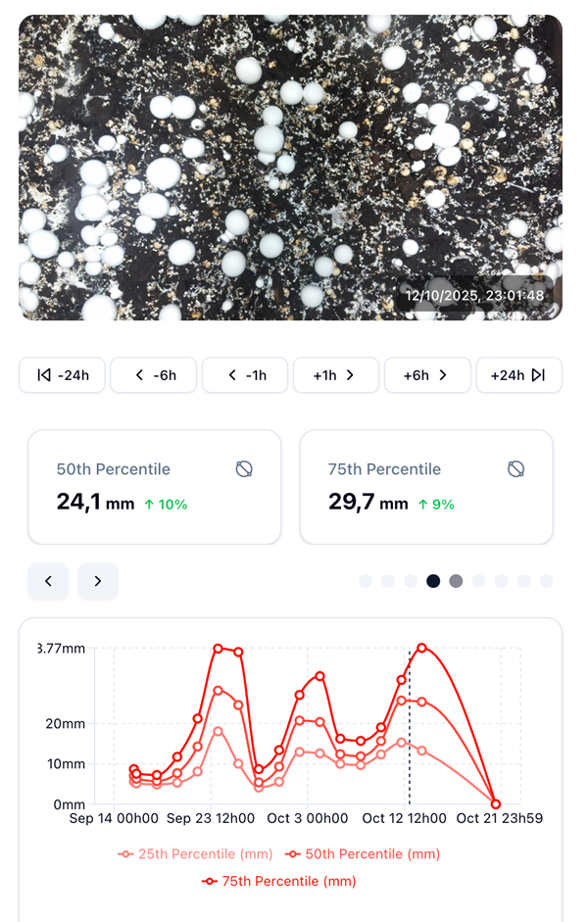Image resolution: width=588 pixels, height=922 pixels.
Task: Click the Sep 23 12h00 axis label
Action: click(x=211, y=818)
